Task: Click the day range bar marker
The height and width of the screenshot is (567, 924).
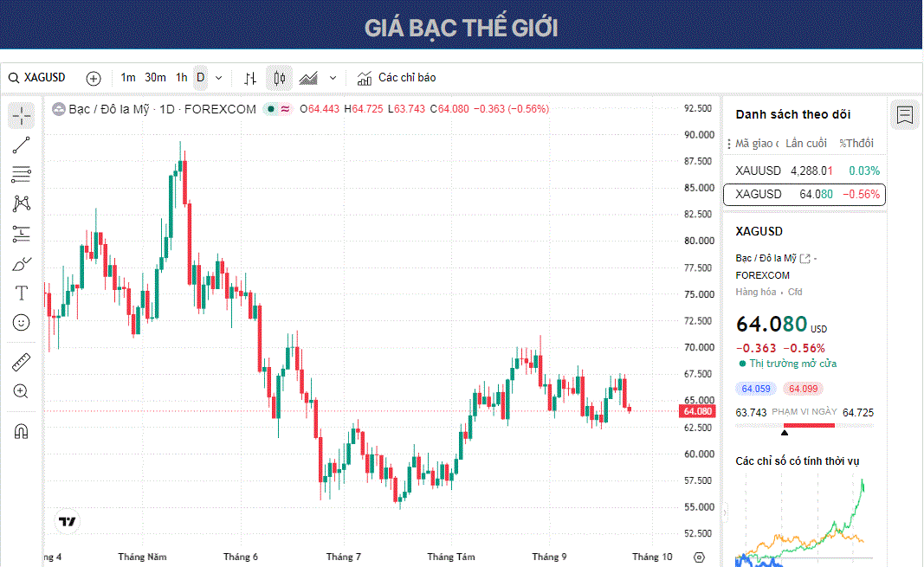Action: point(785,433)
